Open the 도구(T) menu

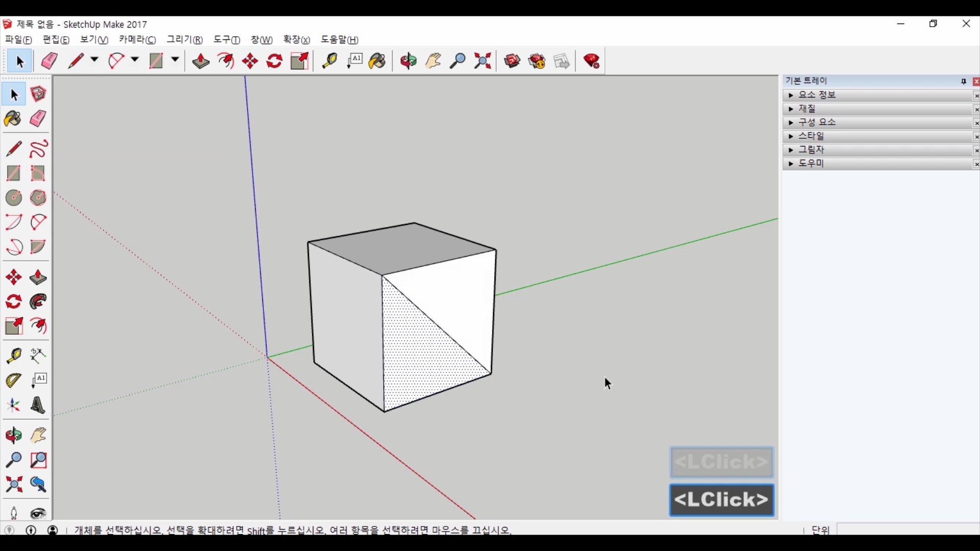(x=227, y=40)
